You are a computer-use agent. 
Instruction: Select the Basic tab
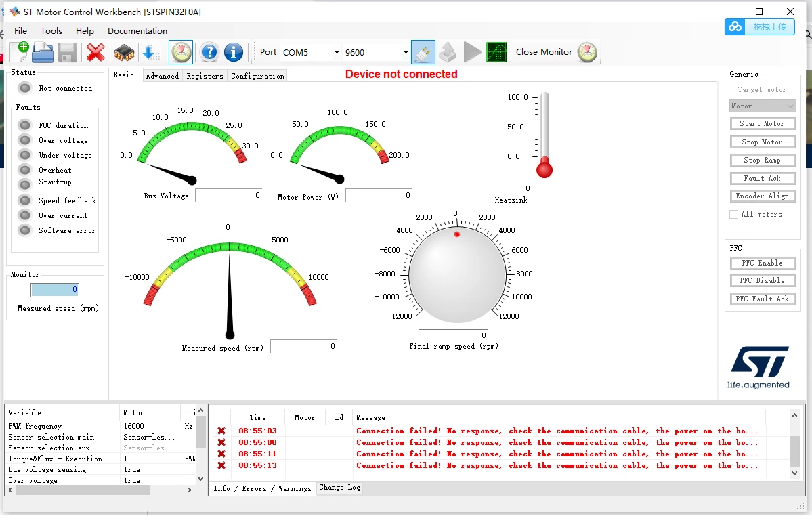pyautogui.click(x=124, y=75)
